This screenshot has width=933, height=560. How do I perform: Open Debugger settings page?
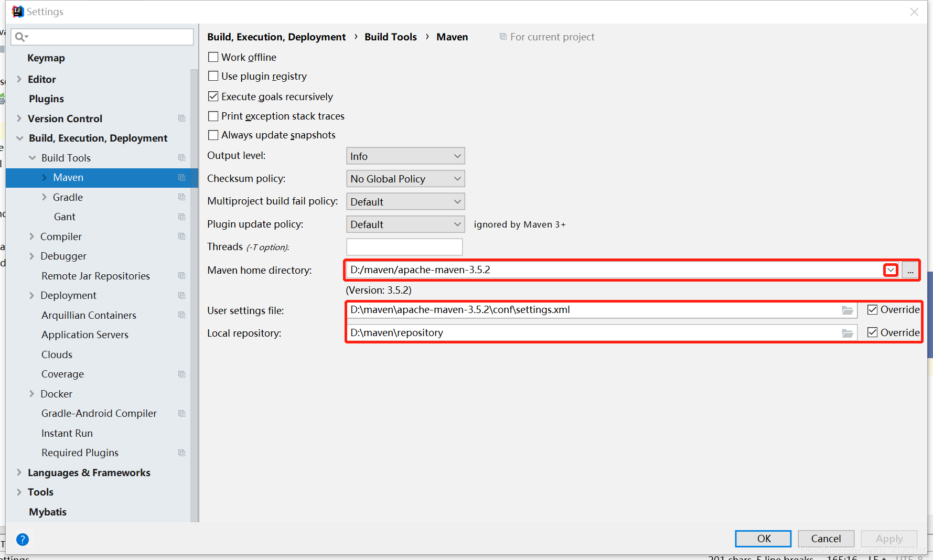click(x=63, y=256)
